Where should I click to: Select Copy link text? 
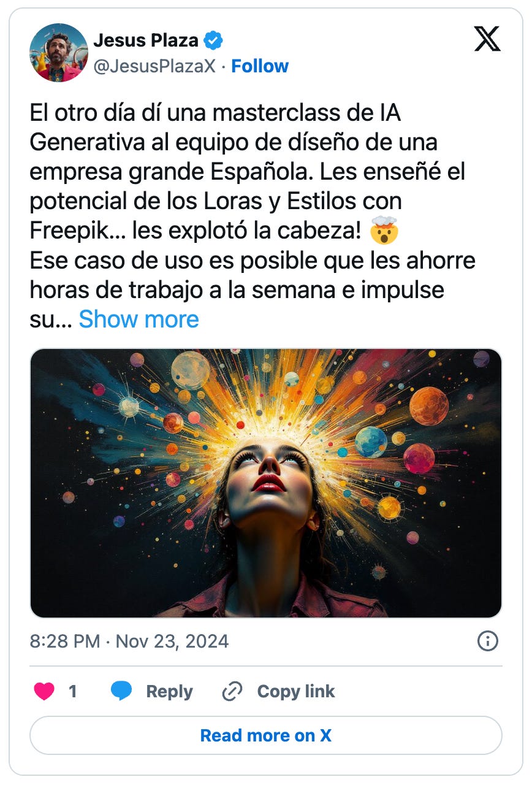coord(296,692)
